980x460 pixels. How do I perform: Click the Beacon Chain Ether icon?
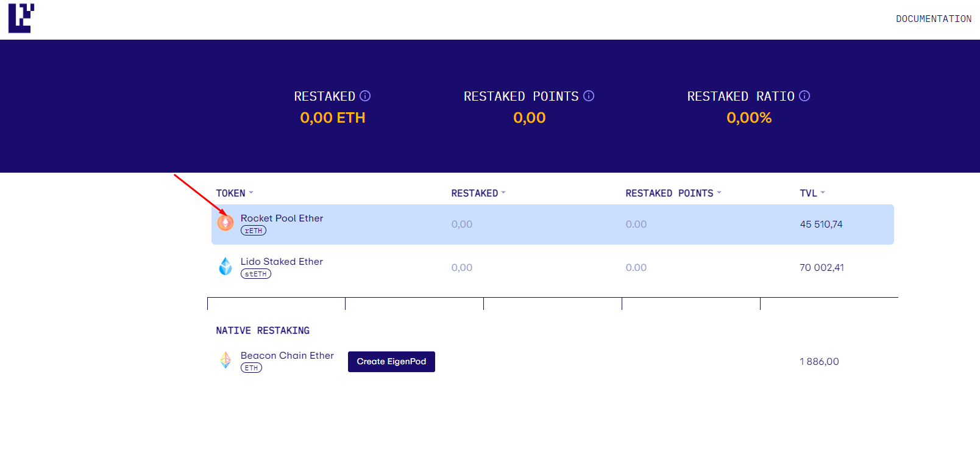coord(225,360)
